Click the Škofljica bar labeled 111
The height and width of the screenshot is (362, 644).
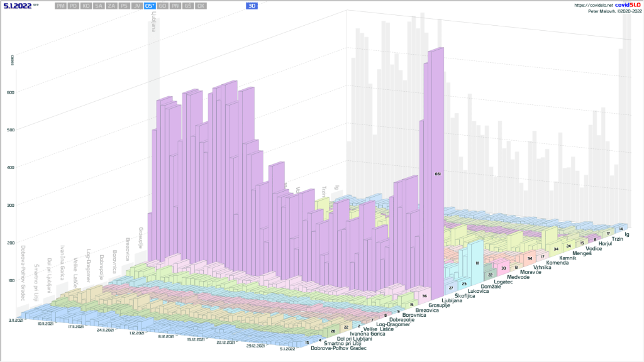point(477,263)
